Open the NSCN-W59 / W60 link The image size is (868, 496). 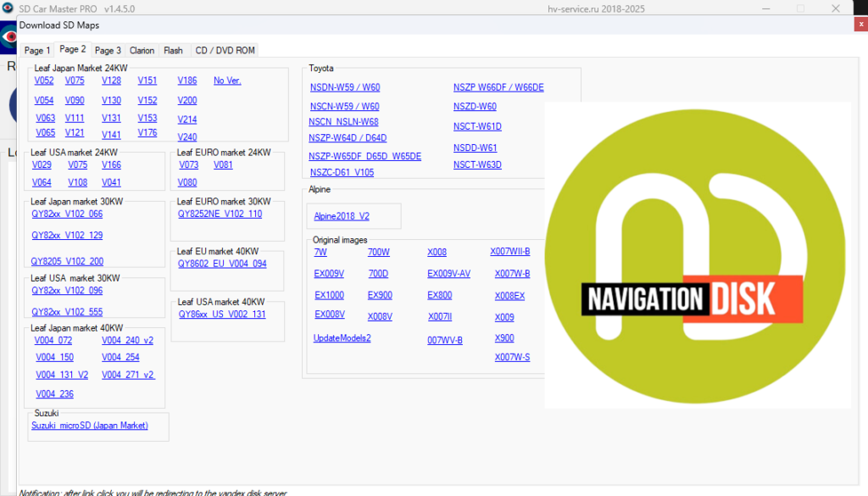point(345,106)
